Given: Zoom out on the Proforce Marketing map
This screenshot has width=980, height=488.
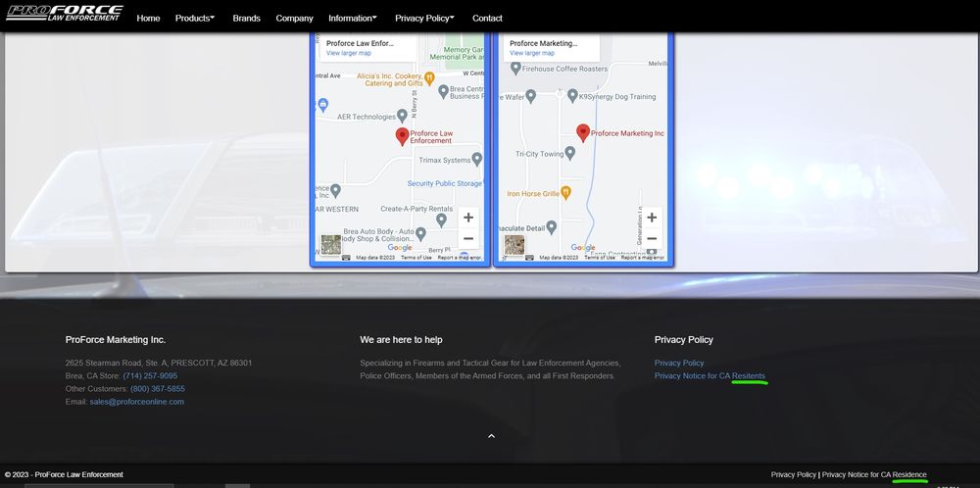Looking at the screenshot, I should pos(652,239).
